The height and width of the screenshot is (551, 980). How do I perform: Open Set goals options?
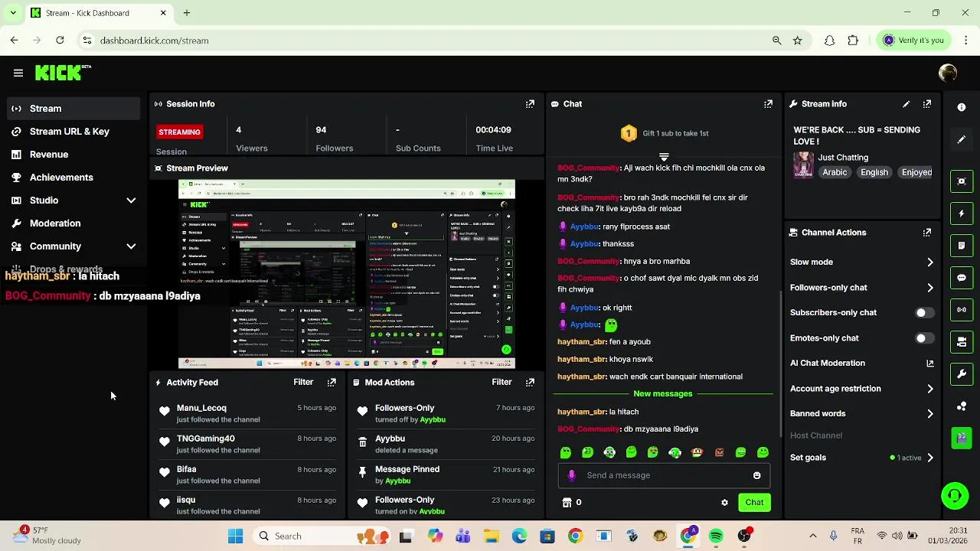pyautogui.click(x=862, y=458)
